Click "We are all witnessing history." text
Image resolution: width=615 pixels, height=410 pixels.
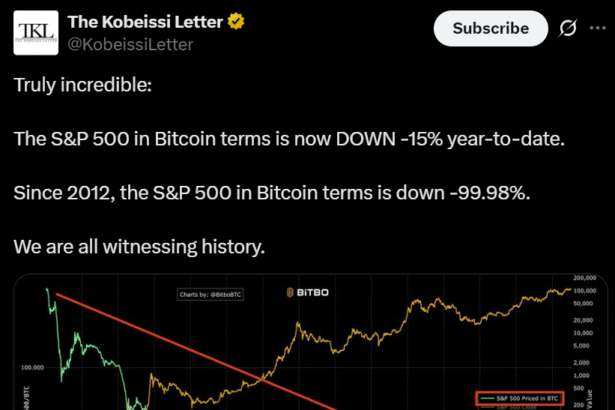(139, 245)
